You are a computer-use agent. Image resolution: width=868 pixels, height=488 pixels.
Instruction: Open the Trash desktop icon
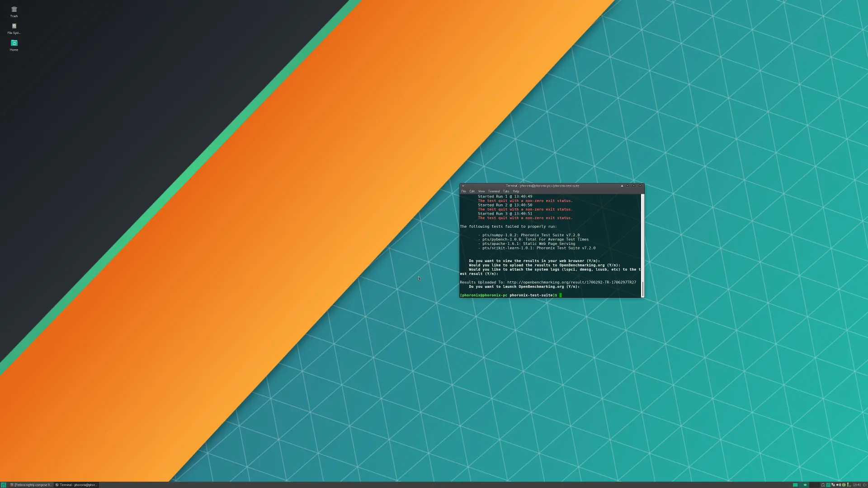[x=14, y=10]
